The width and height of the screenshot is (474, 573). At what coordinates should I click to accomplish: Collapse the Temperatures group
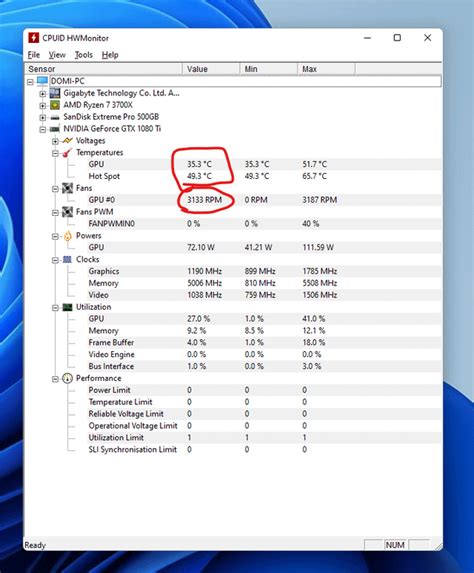[55, 153]
